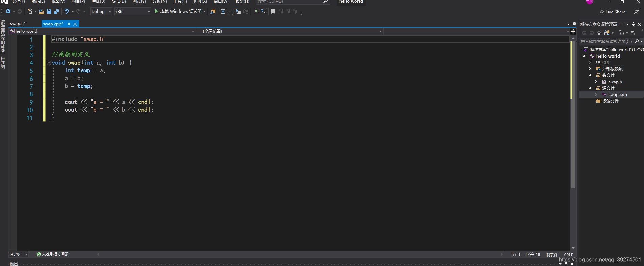This screenshot has height=266, width=644.
Task: Click the editor tab settings gear icon
Action: 574,24
